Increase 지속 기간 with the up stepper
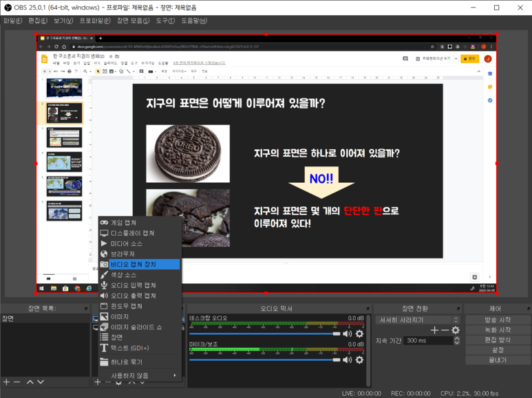 457,338
